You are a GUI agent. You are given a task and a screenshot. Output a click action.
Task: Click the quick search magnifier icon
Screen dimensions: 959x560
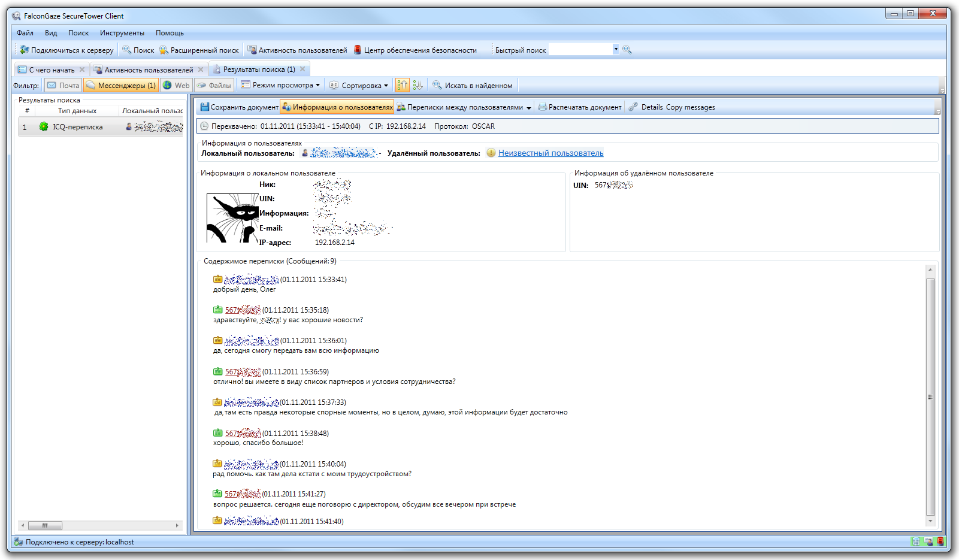click(x=627, y=50)
